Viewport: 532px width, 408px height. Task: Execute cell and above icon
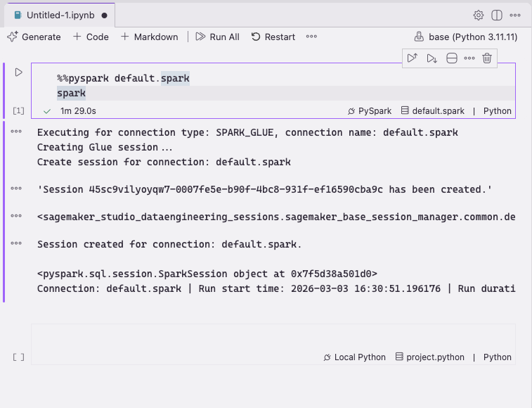413,58
